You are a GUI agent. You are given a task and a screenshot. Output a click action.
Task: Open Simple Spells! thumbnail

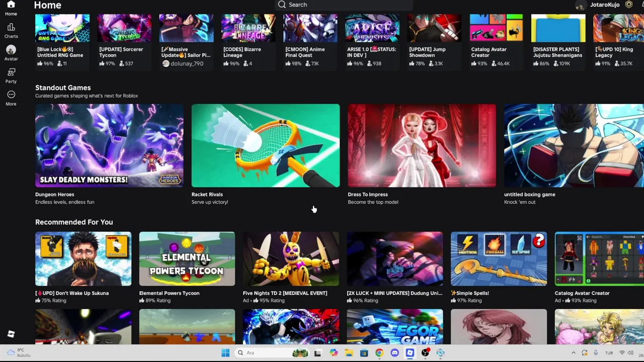(x=499, y=258)
